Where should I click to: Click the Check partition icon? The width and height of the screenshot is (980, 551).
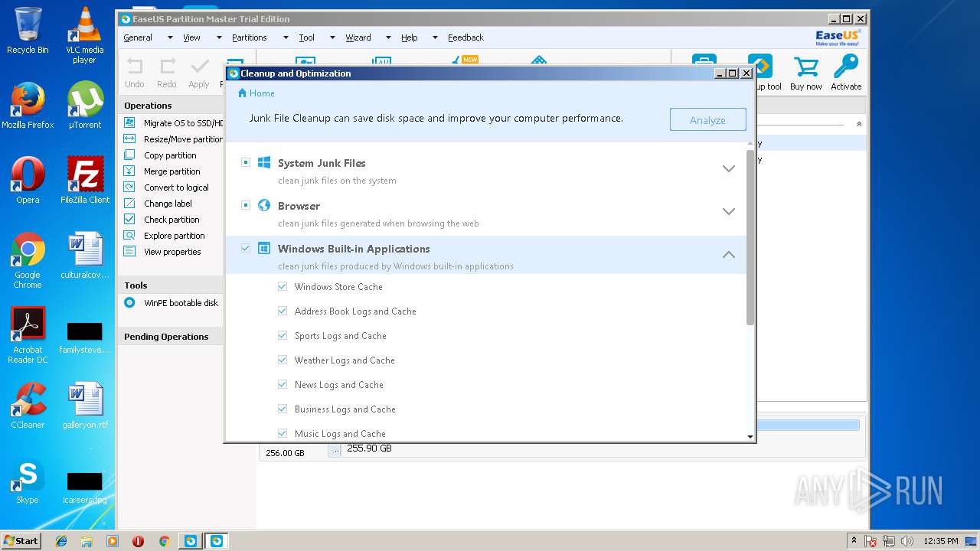(x=129, y=219)
